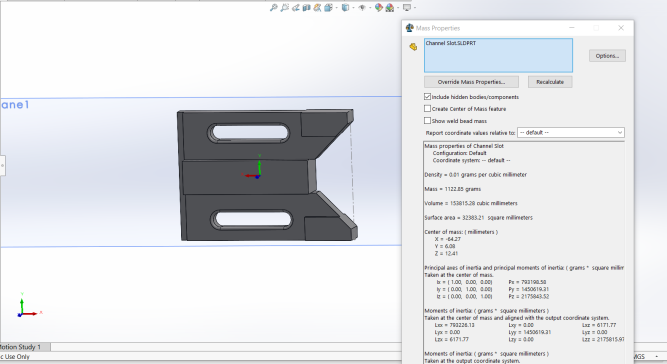Click the Display Style icon
Viewport: 667px width, 364px height.
[345, 8]
